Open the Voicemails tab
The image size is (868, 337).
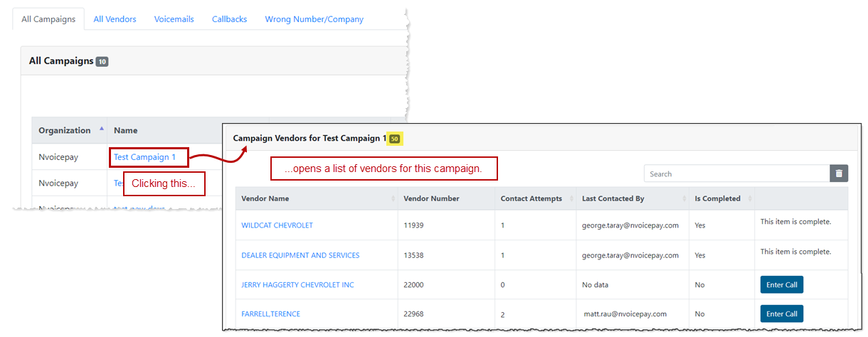[x=174, y=19]
